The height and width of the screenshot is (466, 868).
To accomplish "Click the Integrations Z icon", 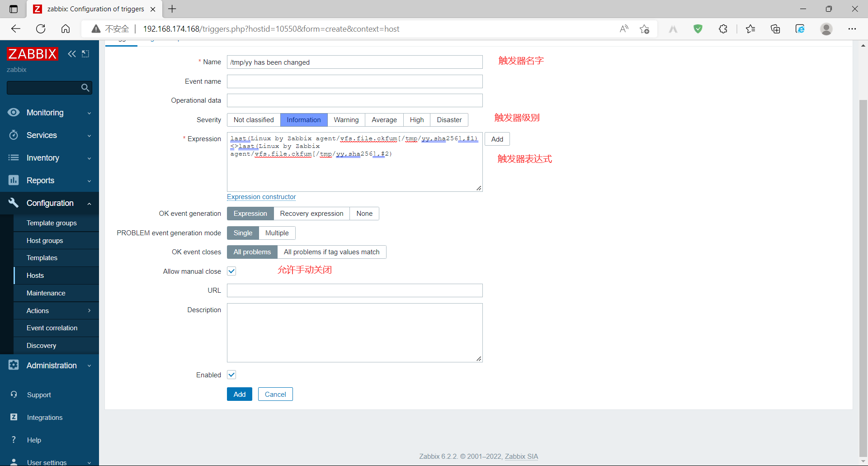I will [14, 417].
